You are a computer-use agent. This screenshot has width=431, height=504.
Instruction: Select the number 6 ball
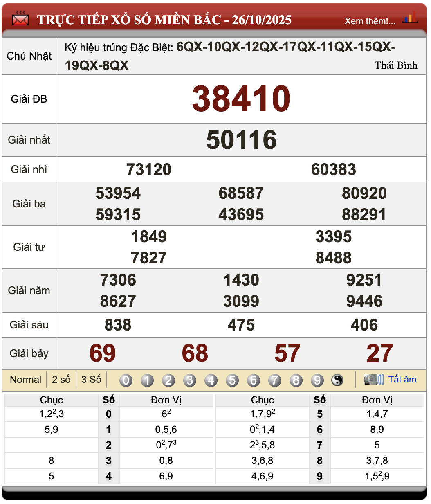(x=254, y=380)
